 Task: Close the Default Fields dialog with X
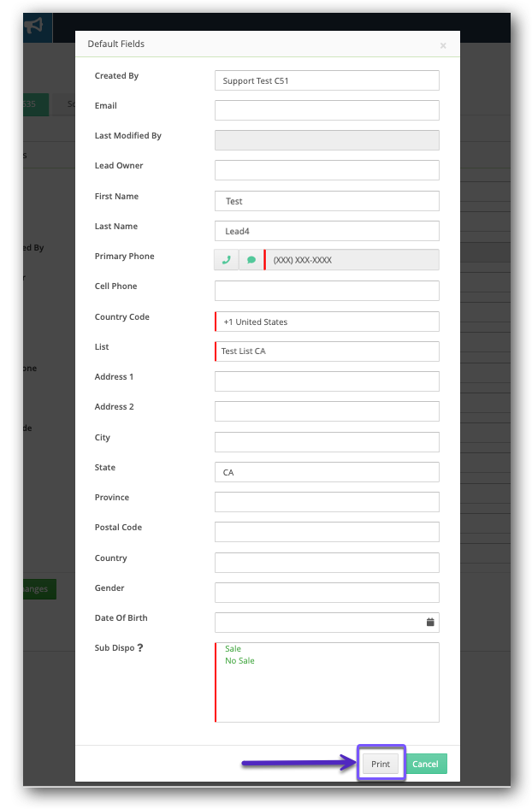pyautogui.click(x=443, y=45)
